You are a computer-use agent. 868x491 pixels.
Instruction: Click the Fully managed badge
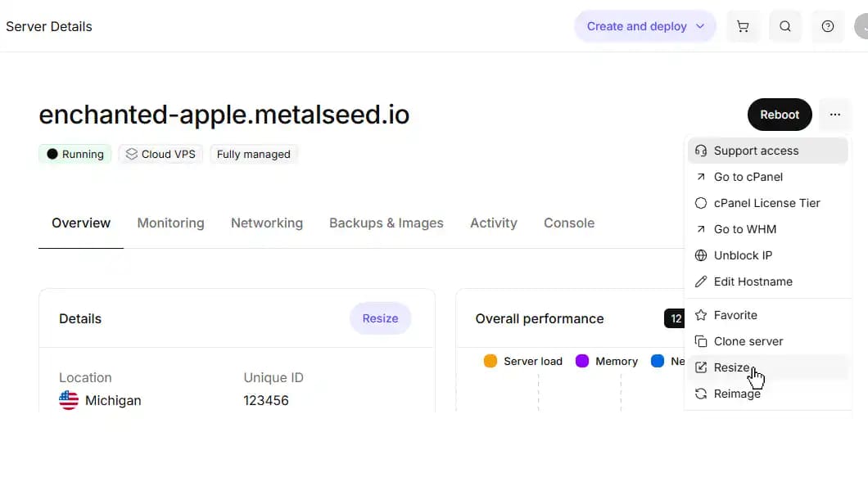253,154
